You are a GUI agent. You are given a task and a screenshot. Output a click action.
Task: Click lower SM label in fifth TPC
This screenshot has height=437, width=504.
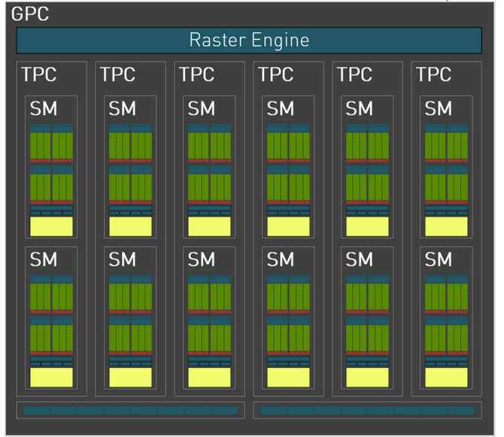[359, 260]
